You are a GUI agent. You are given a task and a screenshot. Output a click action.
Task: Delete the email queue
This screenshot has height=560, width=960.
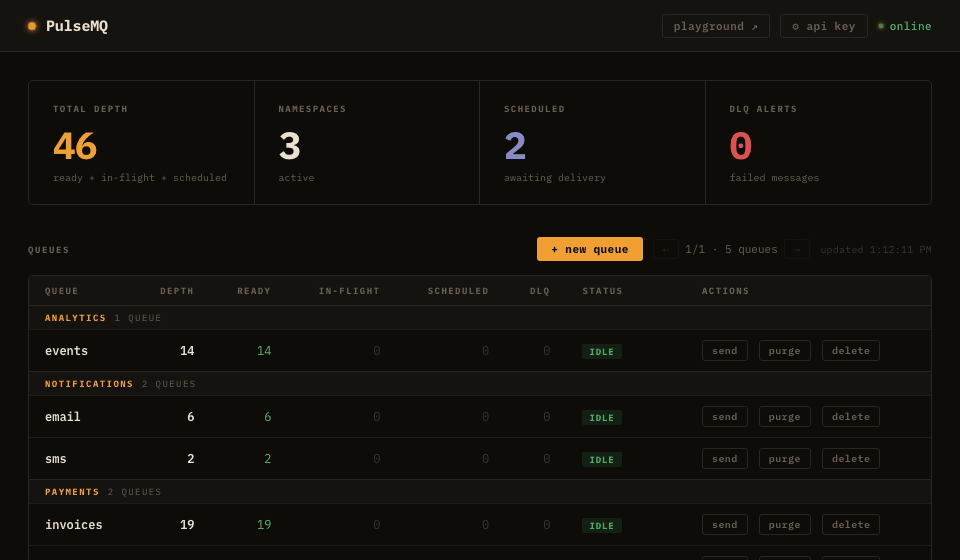tap(850, 417)
